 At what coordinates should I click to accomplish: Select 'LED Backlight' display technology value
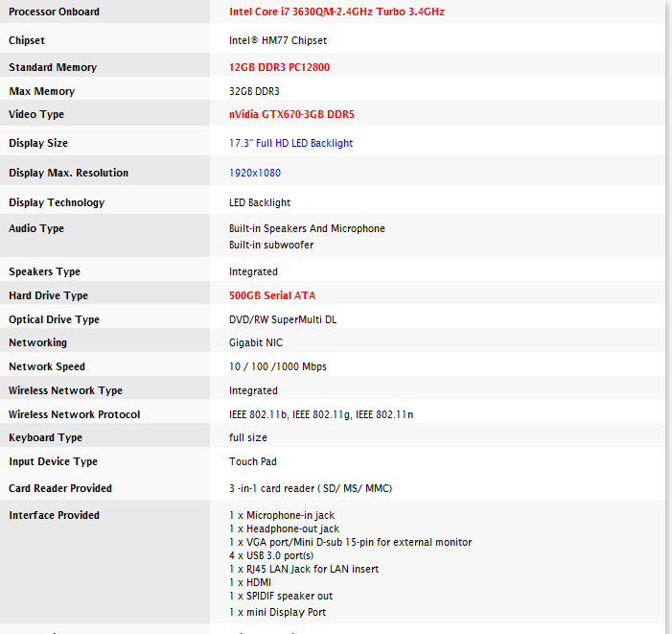pos(260,202)
